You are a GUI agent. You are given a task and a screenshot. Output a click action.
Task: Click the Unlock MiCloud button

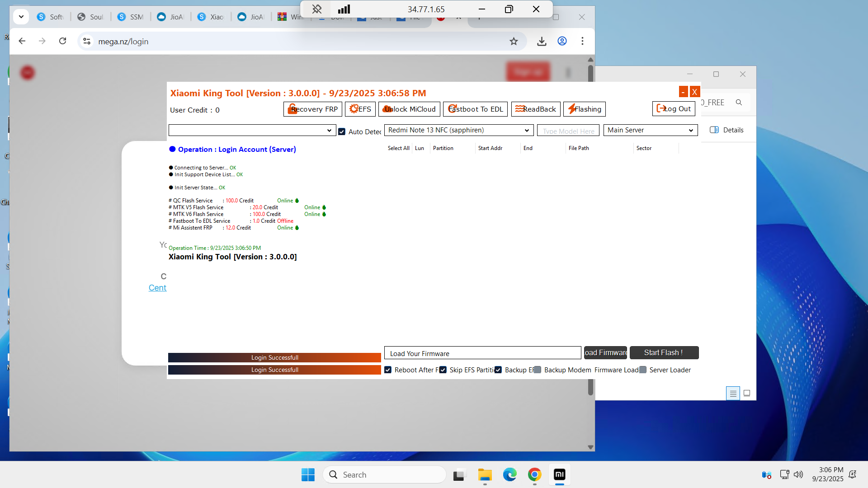(x=410, y=109)
